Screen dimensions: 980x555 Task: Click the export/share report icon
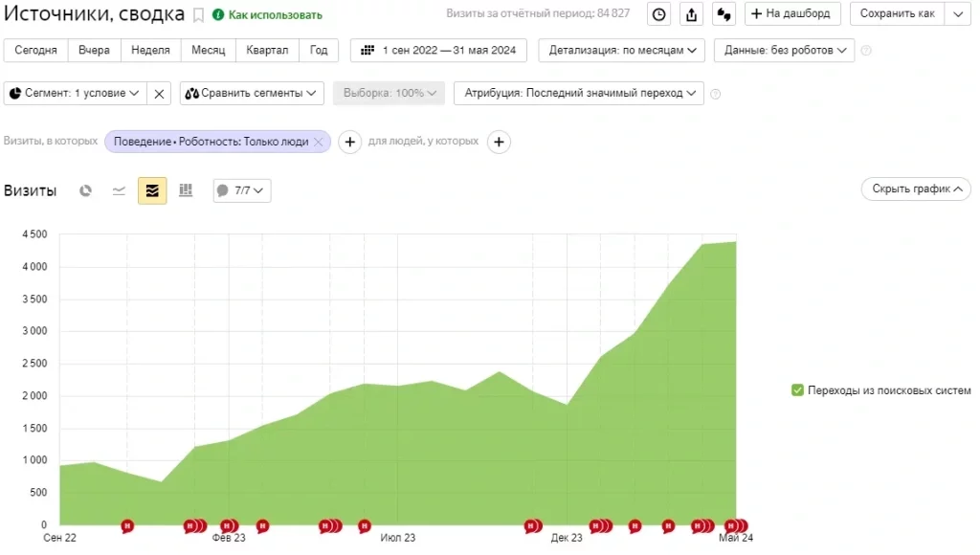(692, 14)
